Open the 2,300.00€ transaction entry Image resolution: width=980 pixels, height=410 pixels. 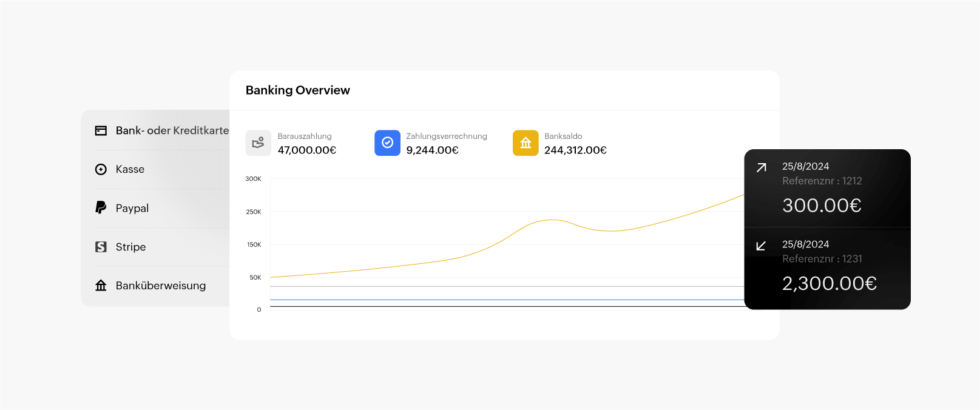coord(829,283)
